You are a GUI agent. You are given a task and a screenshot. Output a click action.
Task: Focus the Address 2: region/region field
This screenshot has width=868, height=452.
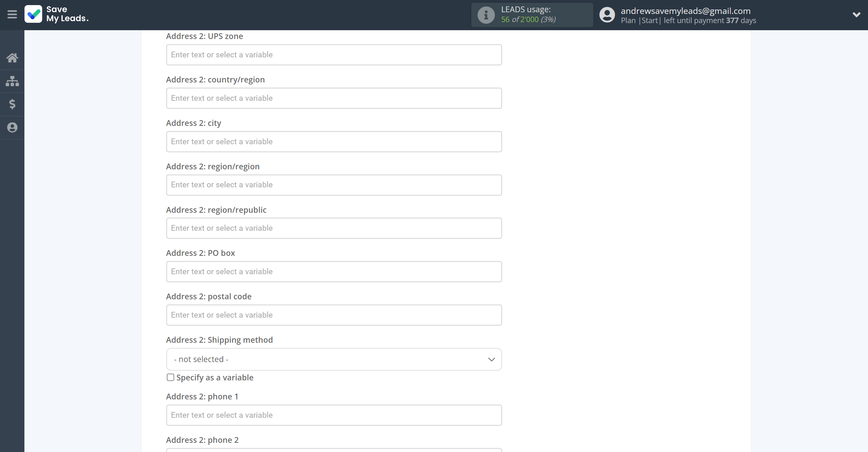[x=334, y=185]
